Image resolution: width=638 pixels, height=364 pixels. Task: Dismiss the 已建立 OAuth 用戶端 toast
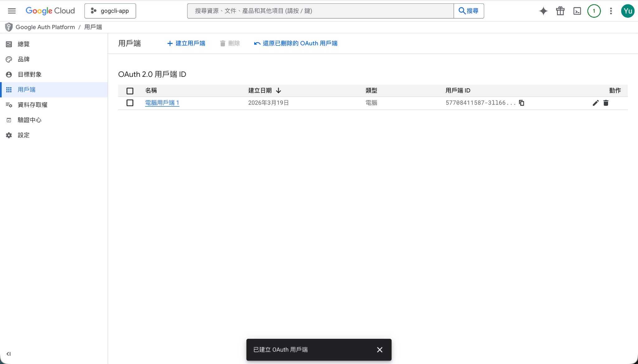(379, 350)
